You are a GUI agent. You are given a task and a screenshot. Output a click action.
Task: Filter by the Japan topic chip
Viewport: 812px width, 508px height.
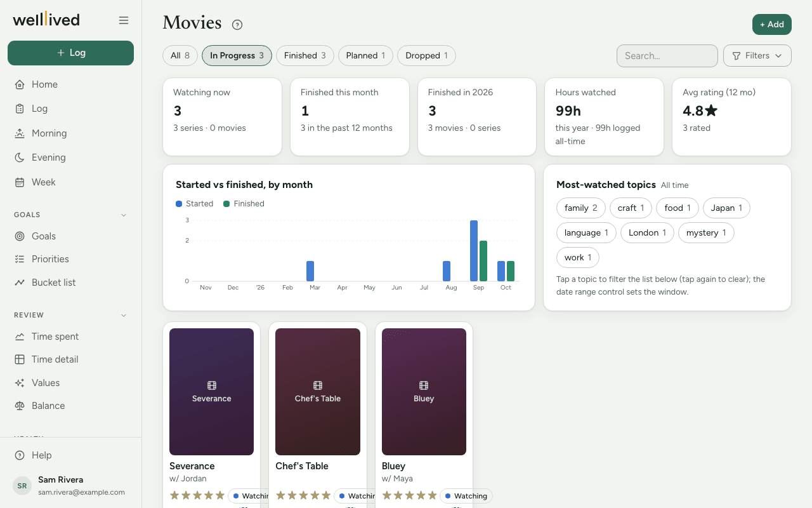pos(726,208)
